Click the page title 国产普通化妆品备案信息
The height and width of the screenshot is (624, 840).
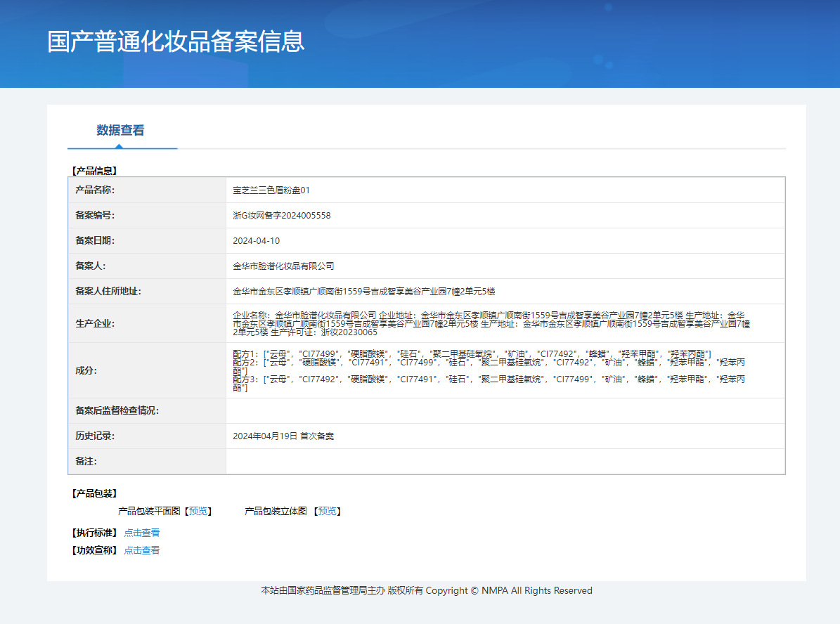tap(176, 41)
